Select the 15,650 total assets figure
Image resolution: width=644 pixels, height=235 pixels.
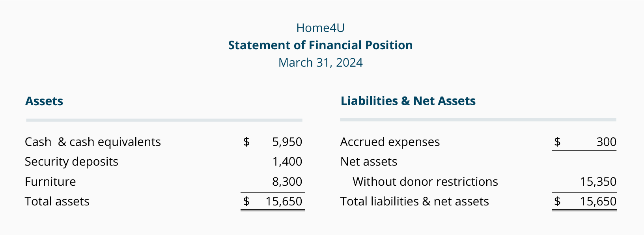pyautogui.click(x=284, y=201)
